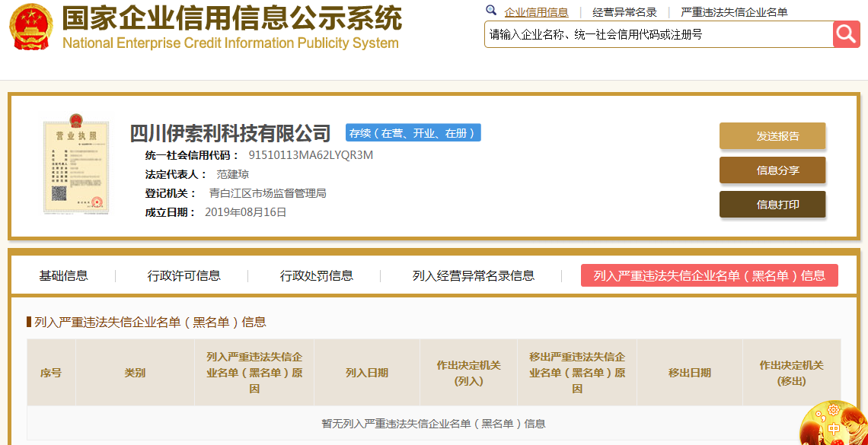Click the red search magnifier button

(x=847, y=34)
